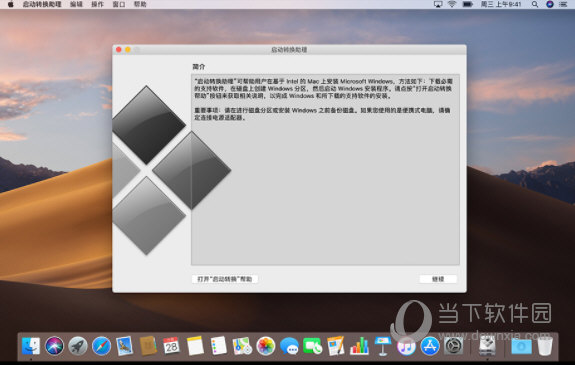Open iTunes from the dock
575x365 pixels.
tap(406, 346)
